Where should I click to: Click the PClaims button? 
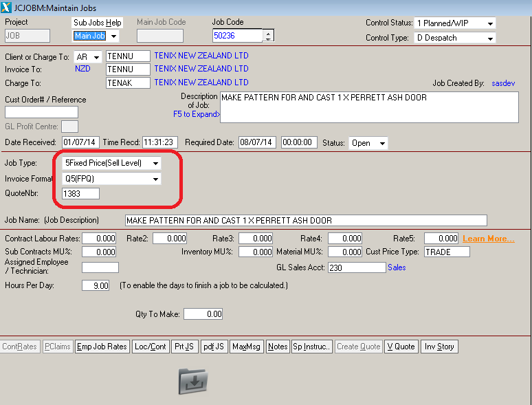pos(58,347)
